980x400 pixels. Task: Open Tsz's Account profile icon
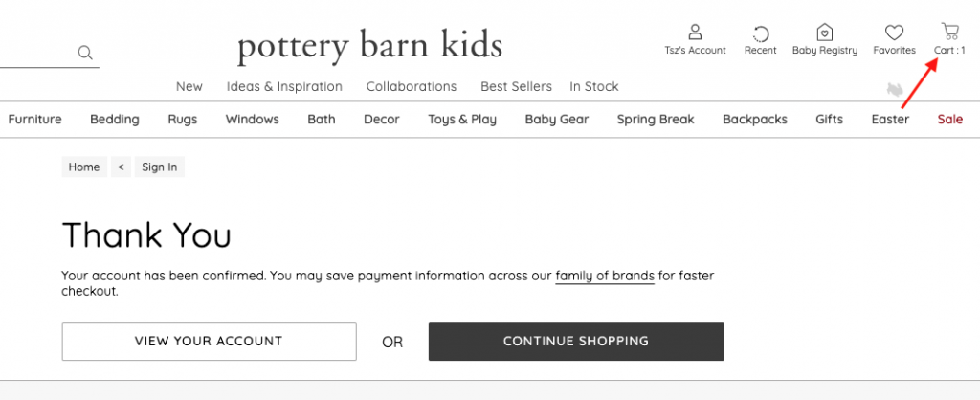[x=695, y=33]
